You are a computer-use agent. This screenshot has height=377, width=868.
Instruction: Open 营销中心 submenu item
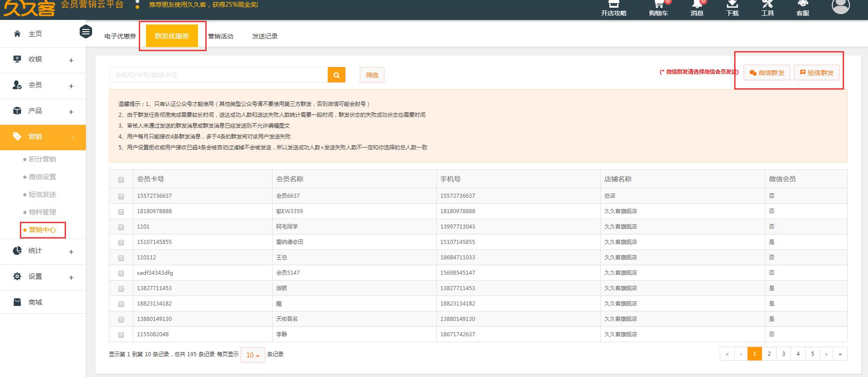pos(42,230)
